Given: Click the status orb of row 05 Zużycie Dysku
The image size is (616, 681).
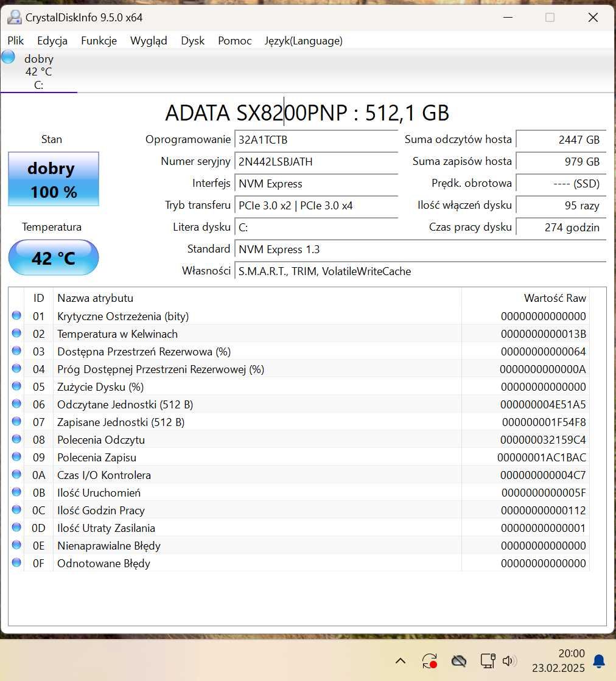Looking at the screenshot, I should 16,386.
